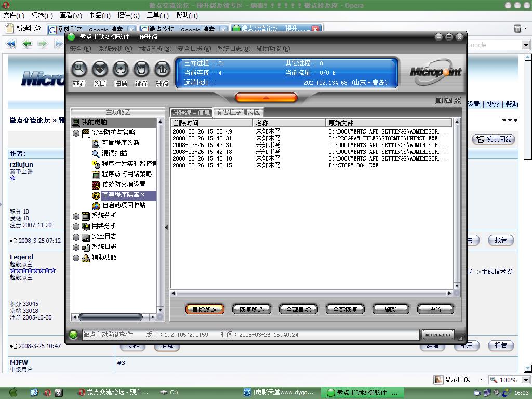Click the 升级 upgrade toolbar icon
The height and width of the screenshot is (399, 532).
162,69
